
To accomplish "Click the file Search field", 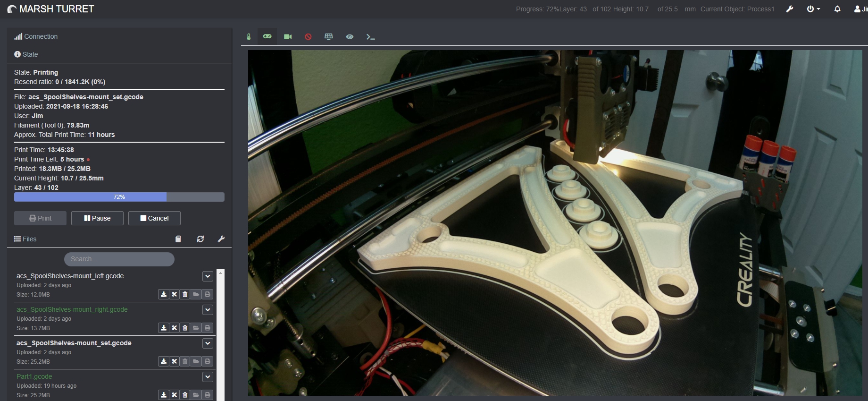I will (x=119, y=259).
